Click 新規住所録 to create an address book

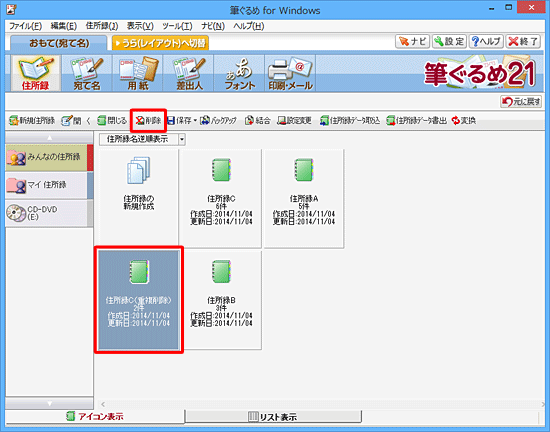tap(32, 121)
